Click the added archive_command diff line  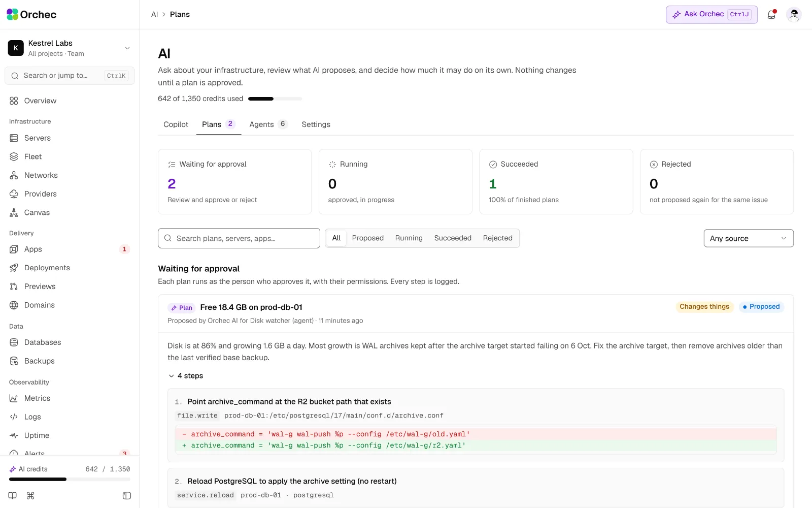(x=476, y=446)
